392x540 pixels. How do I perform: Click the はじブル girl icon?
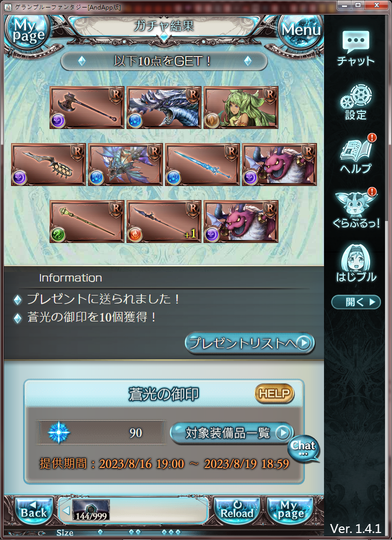coord(356,263)
